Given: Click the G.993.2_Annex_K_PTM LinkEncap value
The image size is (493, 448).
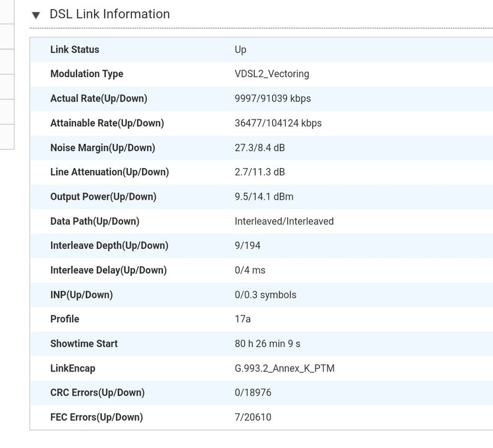Looking at the screenshot, I should [284, 368].
